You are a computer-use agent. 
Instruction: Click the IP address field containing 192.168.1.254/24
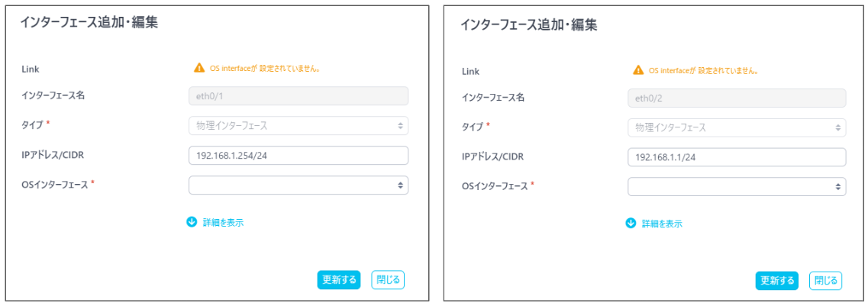coord(298,156)
